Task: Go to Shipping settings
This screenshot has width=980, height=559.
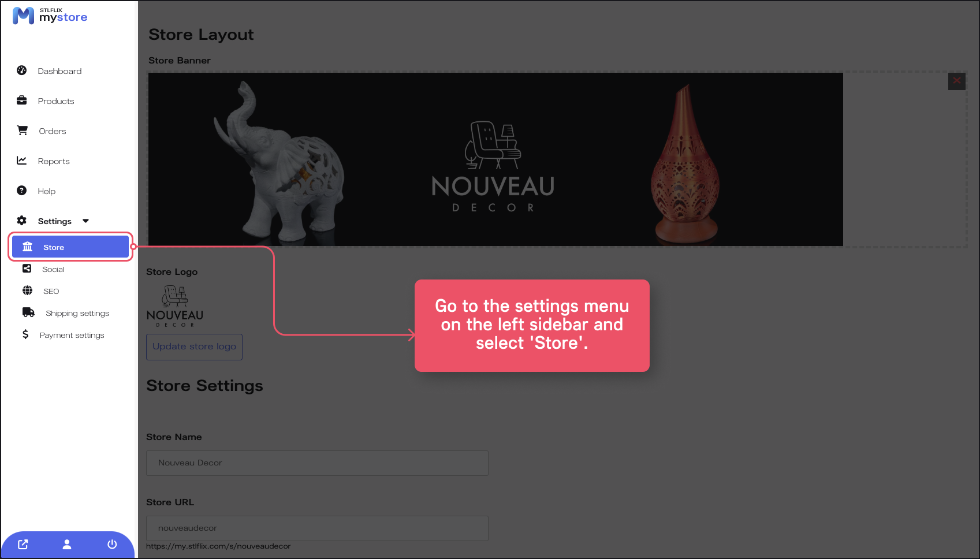Action: [x=77, y=313]
